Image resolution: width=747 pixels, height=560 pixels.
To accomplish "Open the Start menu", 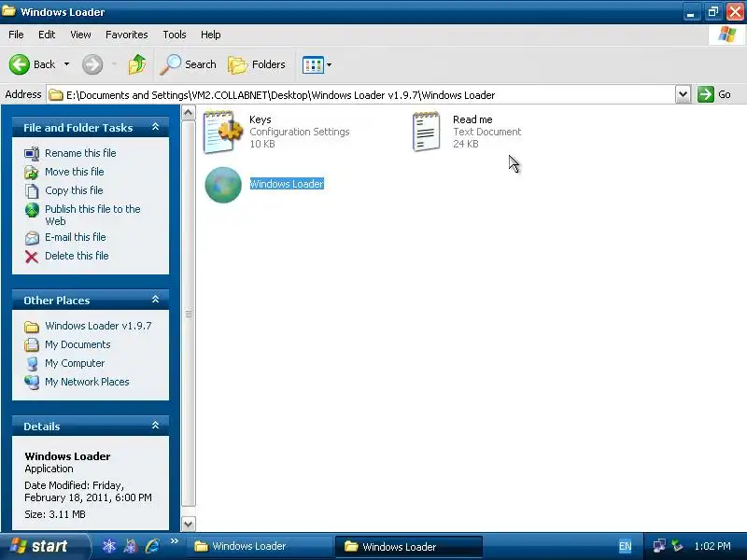I will tap(44, 546).
